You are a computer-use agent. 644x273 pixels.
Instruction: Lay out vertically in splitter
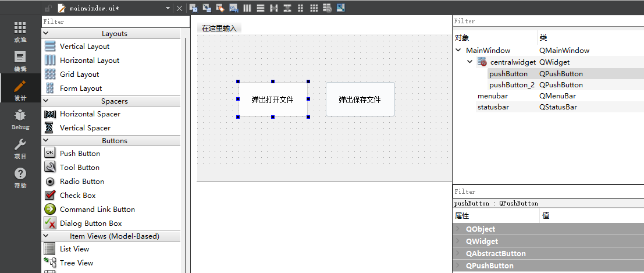click(287, 8)
